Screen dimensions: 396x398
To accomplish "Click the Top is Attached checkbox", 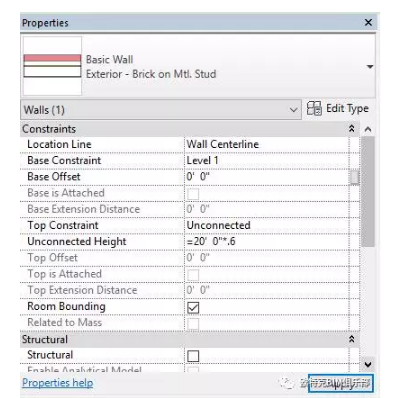I will (193, 275).
